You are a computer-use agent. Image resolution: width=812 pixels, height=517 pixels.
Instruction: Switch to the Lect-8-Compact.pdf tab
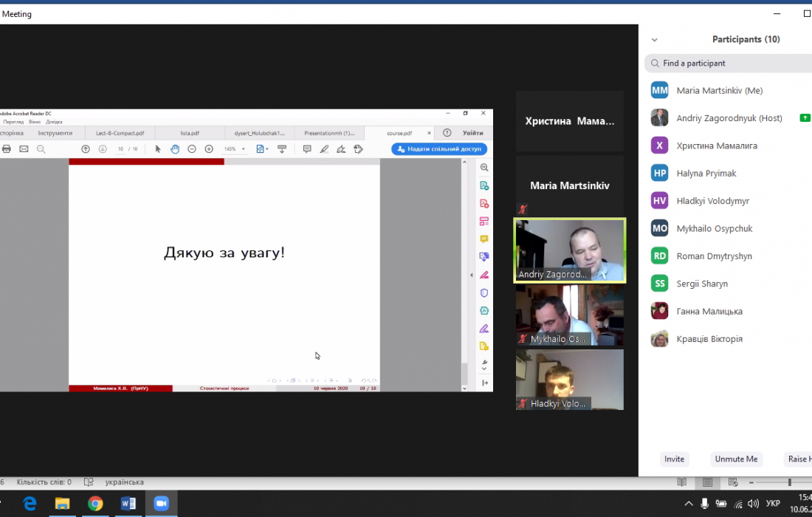(120, 133)
